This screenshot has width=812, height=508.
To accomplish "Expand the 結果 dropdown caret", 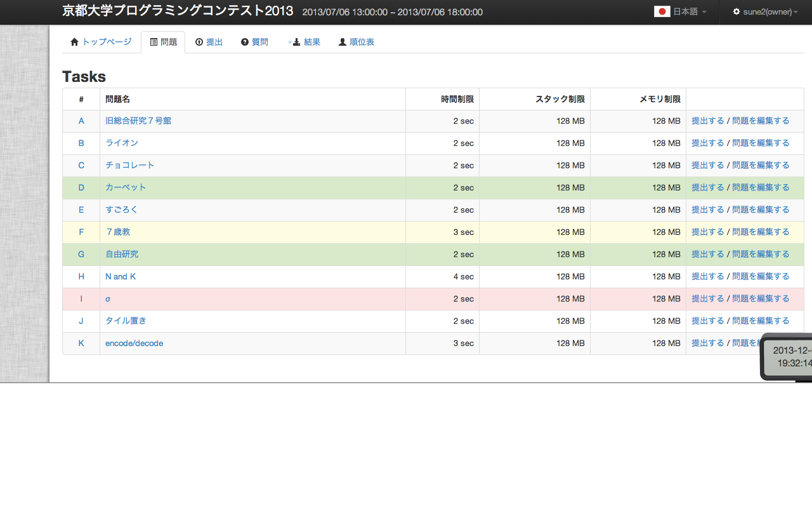I will point(290,43).
